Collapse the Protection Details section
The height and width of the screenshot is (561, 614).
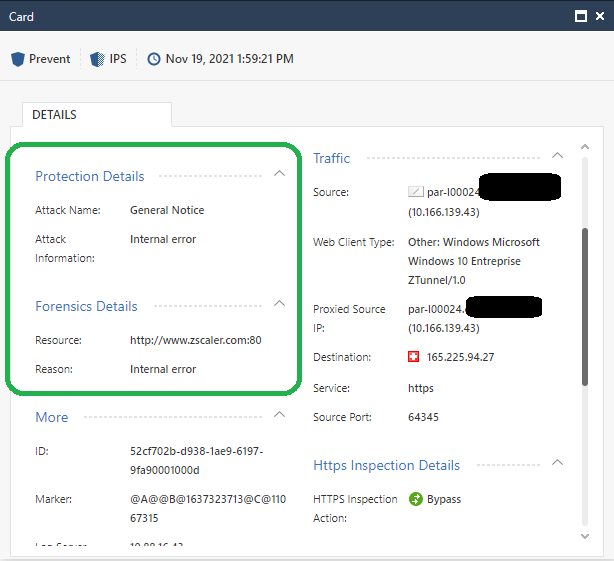279,173
